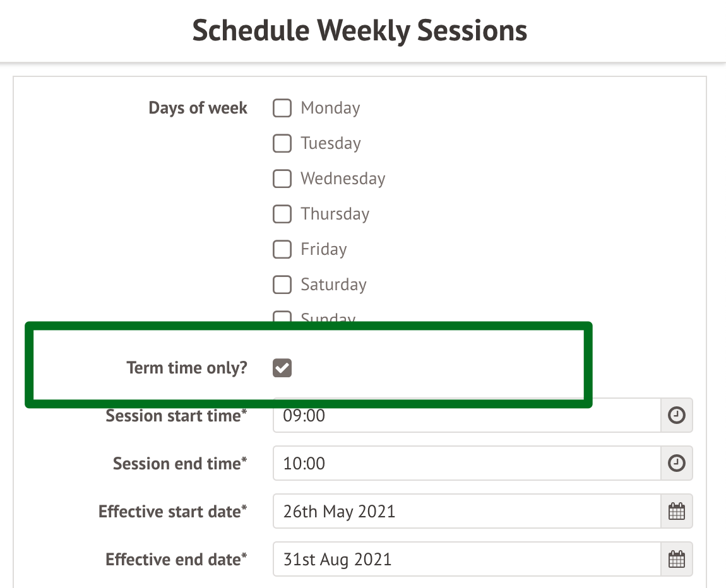
Task: Click the Term time only? label text
Action: [187, 368]
